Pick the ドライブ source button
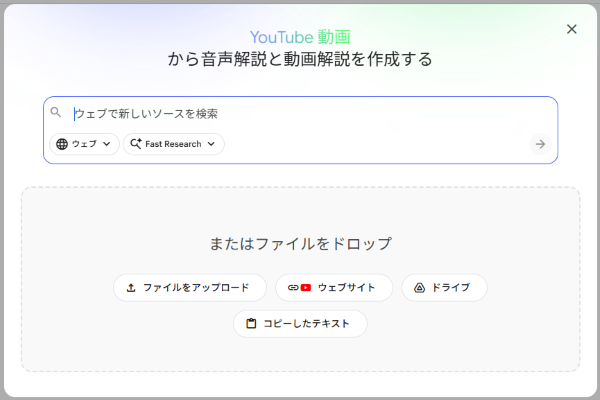The image size is (600, 400). pos(450,288)
